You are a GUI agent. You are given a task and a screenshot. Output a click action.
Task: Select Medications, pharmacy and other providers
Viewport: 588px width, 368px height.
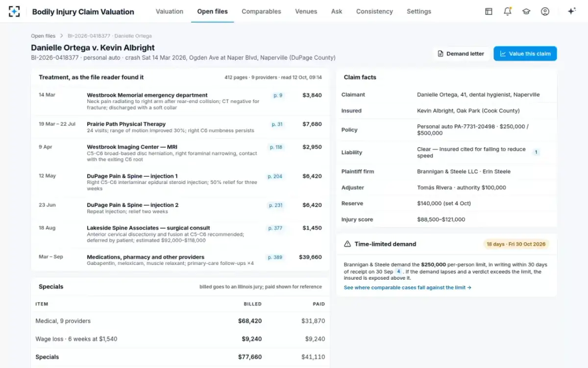180,260
